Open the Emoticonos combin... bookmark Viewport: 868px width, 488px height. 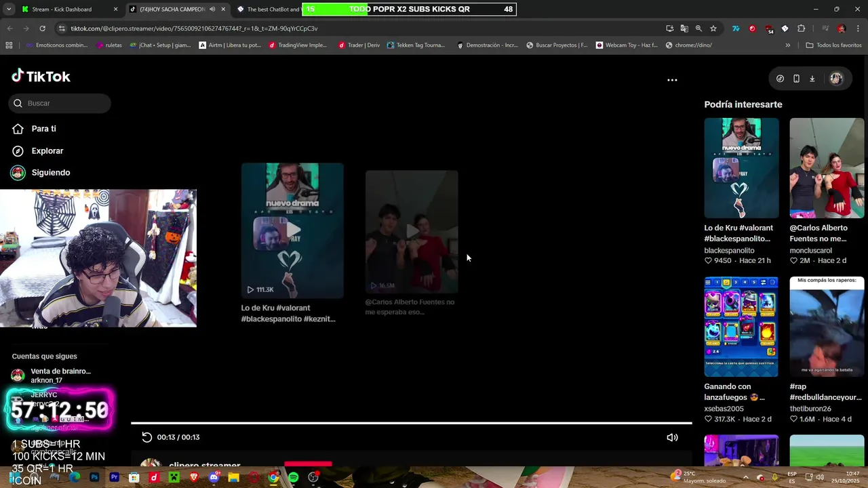tap(57, 45)
